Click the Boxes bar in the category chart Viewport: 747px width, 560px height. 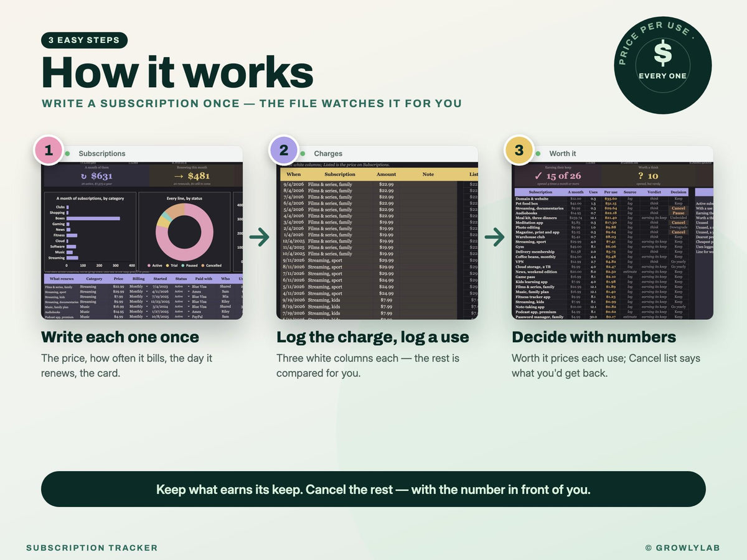pyautogui.click(x=93, y=218)
